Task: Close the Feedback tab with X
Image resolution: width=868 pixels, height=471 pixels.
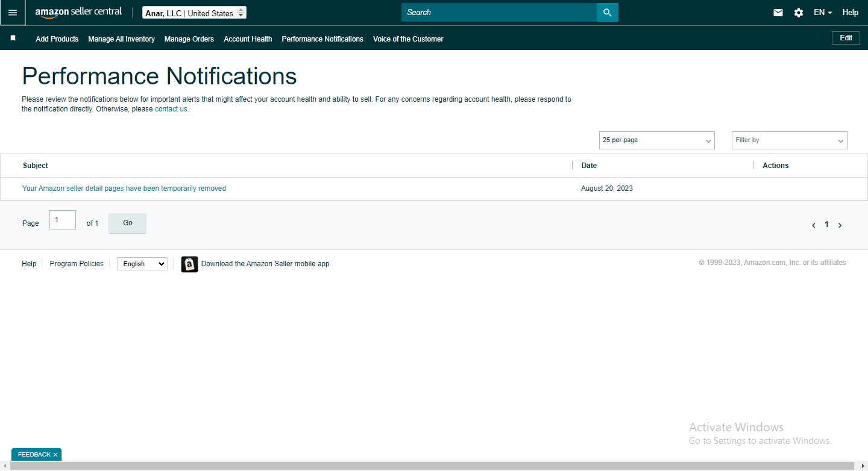Action: [x=55, y=455]
